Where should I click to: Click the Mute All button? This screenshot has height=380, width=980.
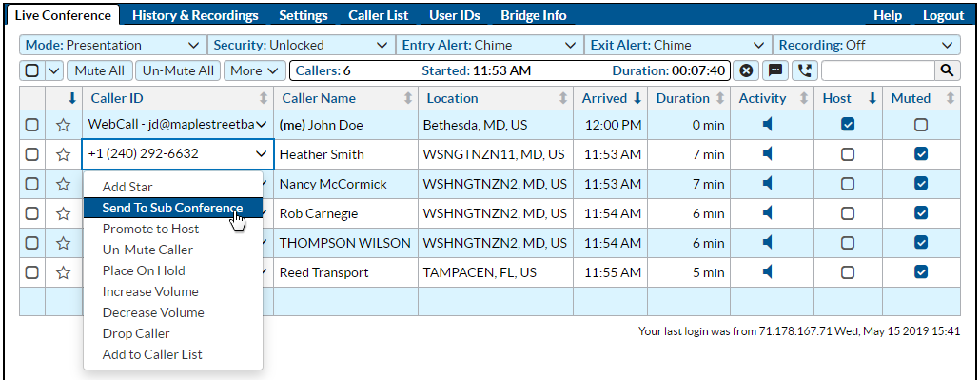[x=99, y=70]
